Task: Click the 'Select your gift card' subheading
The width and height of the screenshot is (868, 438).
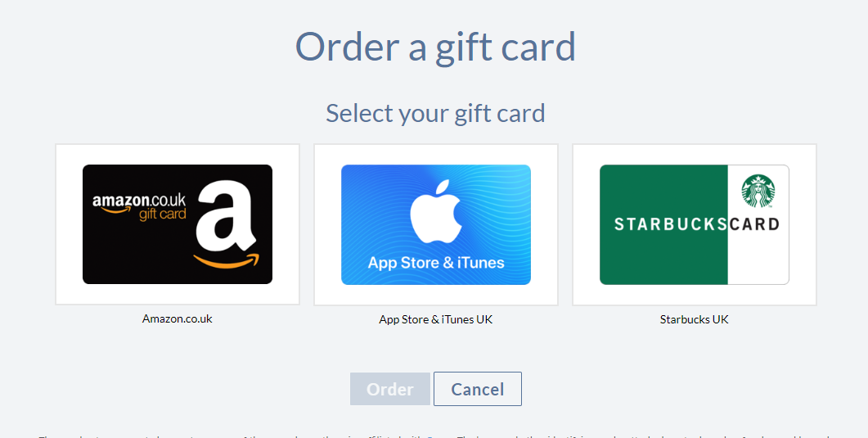Action: 435,113
